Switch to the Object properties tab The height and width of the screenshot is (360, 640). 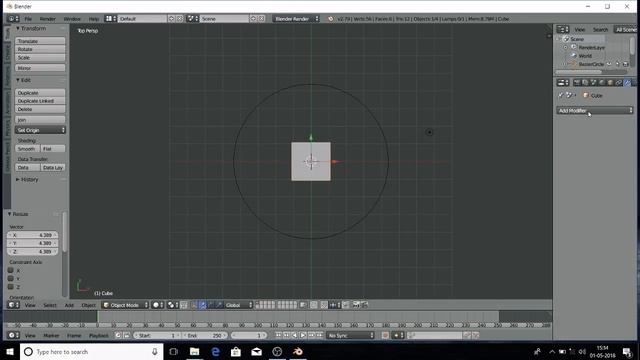[x=611, y=82]
